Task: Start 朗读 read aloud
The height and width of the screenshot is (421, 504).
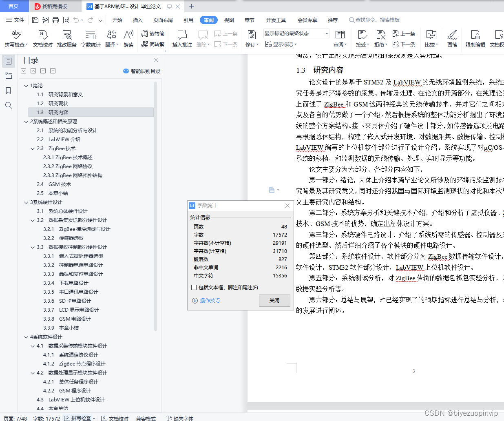Action: (128, 39)
